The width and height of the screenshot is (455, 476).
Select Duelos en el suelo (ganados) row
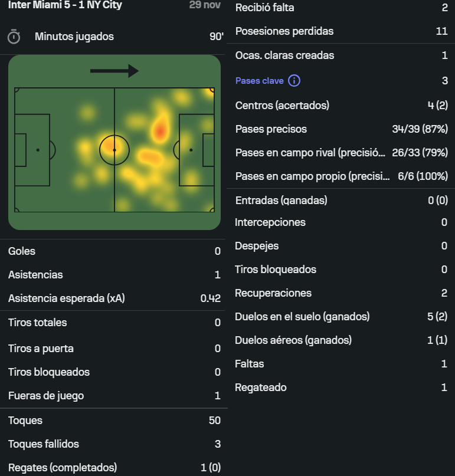point(341,317)
